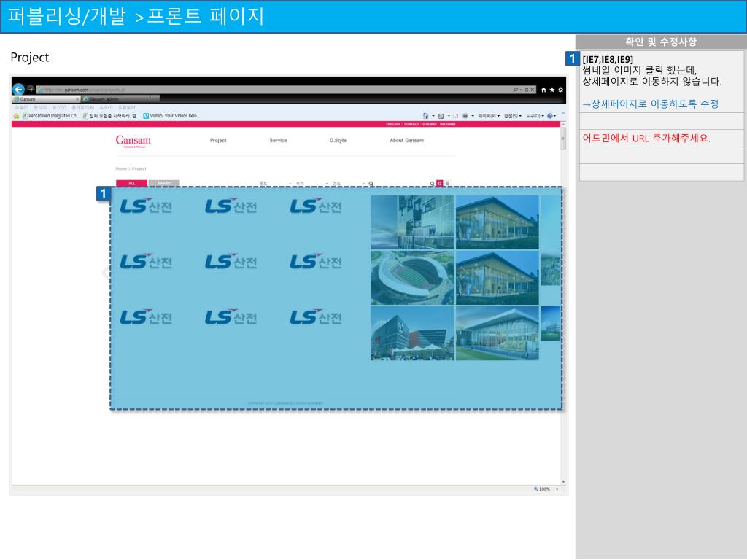
Task: Click the SITEMAP top bar link
Action: [429, 124]
